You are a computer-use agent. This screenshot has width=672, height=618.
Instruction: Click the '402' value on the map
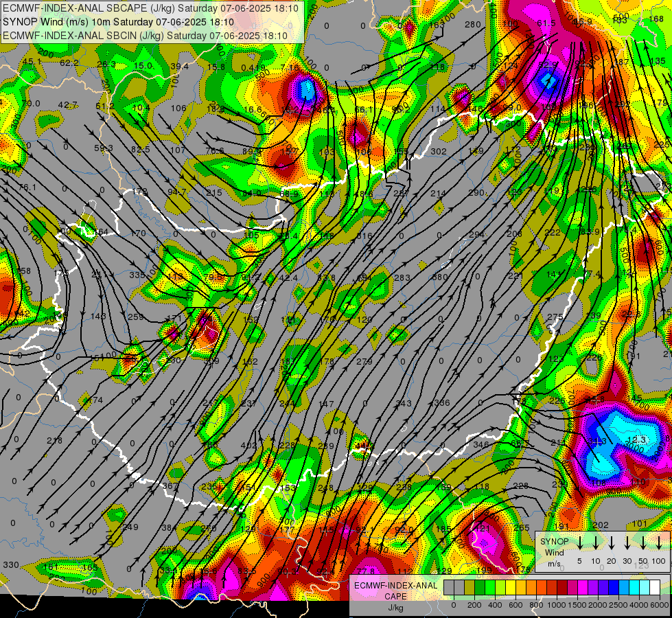248,446
